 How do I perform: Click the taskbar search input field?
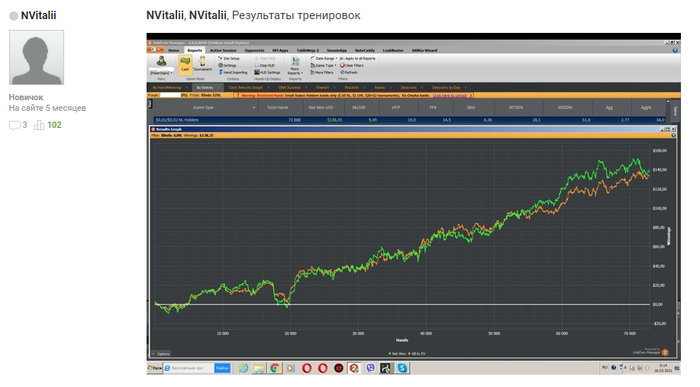pos(189,368)
